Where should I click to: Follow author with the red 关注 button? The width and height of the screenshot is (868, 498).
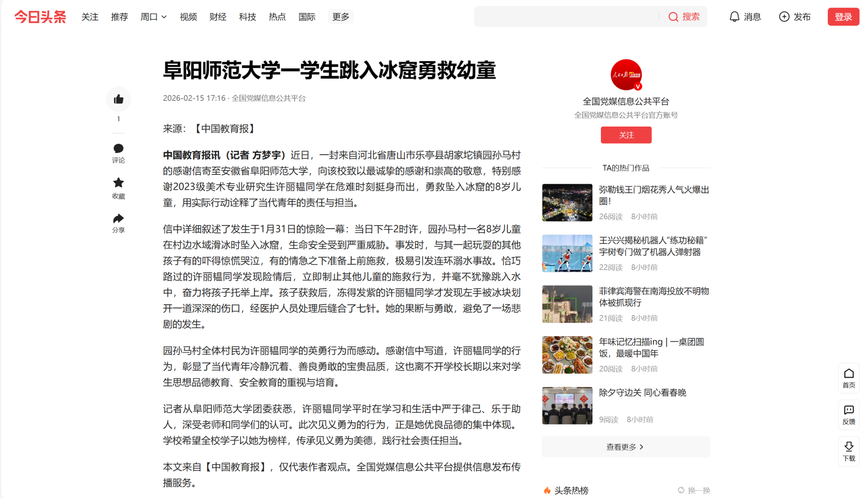click(x=626, y=135)
